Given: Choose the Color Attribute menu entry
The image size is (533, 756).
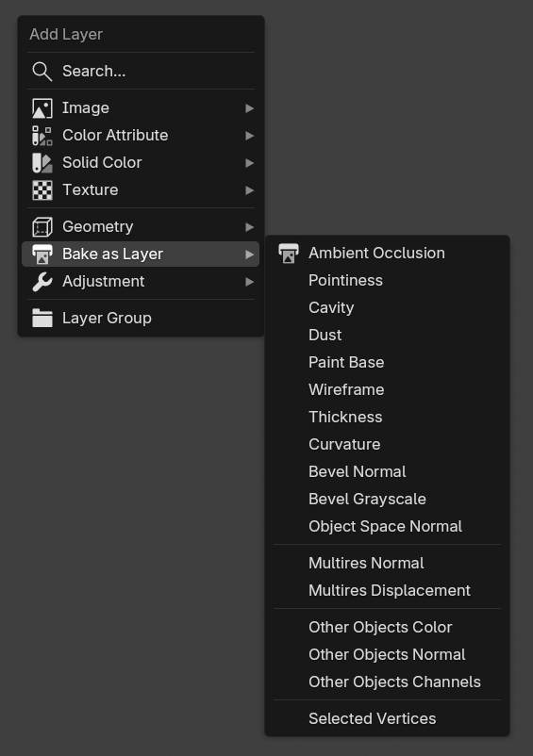Looking at the screenshot, I should pyautogui.click(x=141, y=136).
